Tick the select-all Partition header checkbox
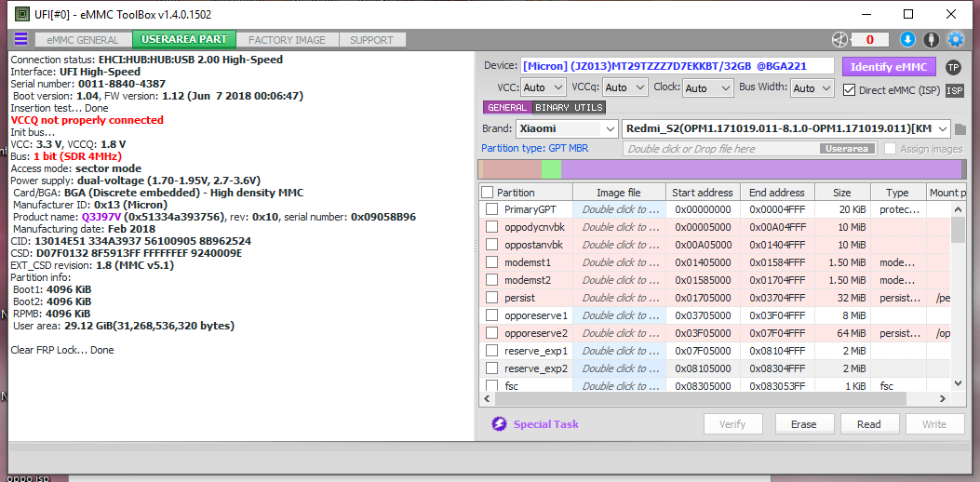980x482 pixels. tap(488, 192)
